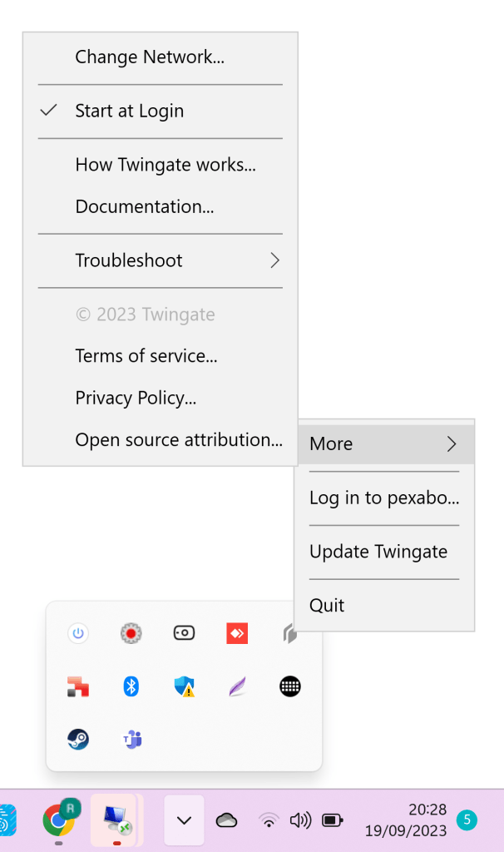Screen dimensions: 504x852
Task: Open Twingate Documentation
Action: point(161,206)
